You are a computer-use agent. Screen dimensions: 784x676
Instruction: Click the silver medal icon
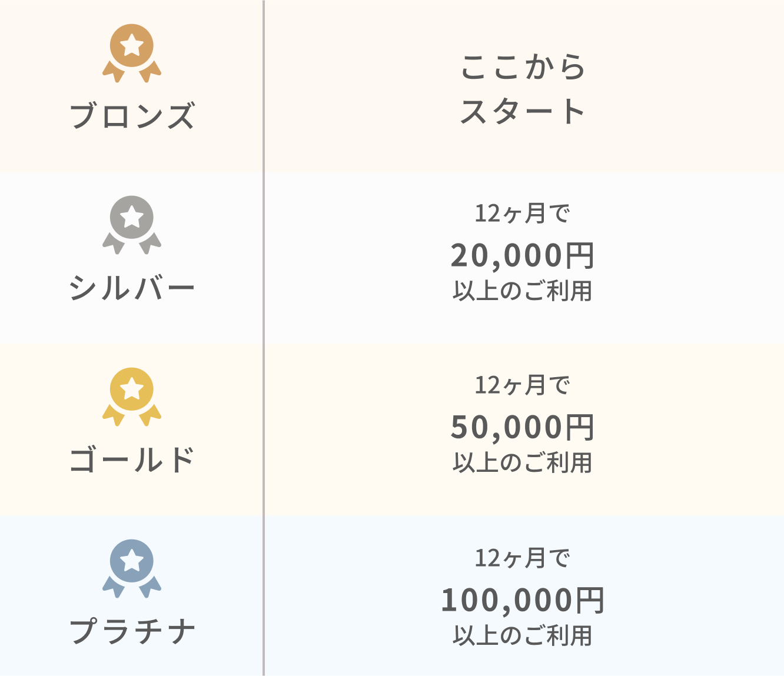tap(132, 225)
